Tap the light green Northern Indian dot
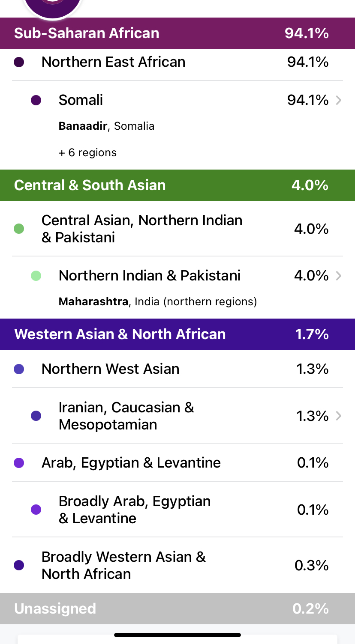The height and width of the screenshot is (644, 355). 36,276
